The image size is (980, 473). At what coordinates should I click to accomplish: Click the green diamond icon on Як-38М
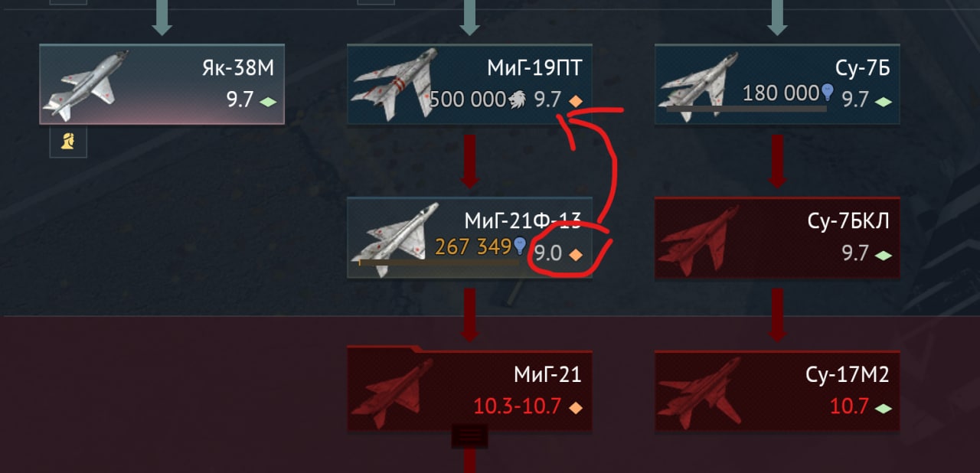pyautogui.click(x=268, y=101)
